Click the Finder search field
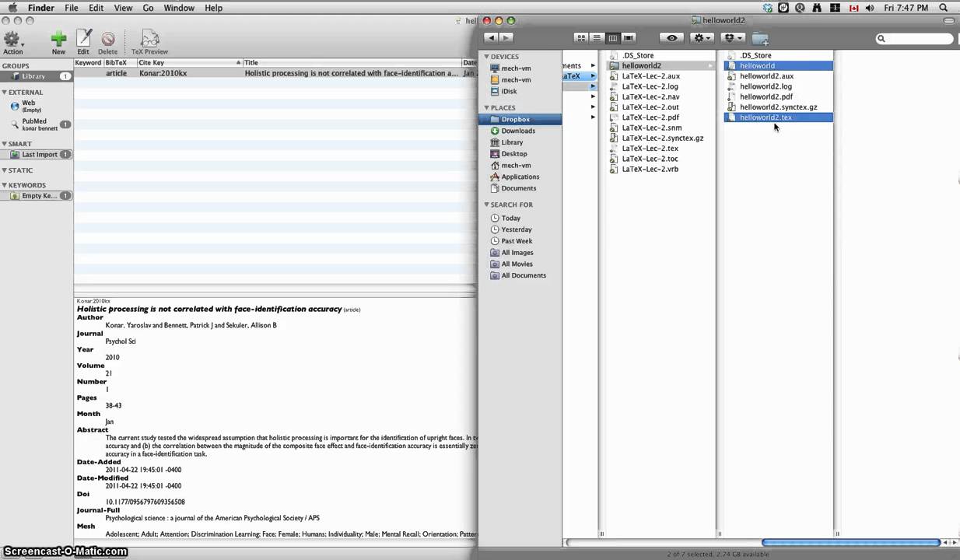Screen dimensions: 960x560 (x=914, y=38)
